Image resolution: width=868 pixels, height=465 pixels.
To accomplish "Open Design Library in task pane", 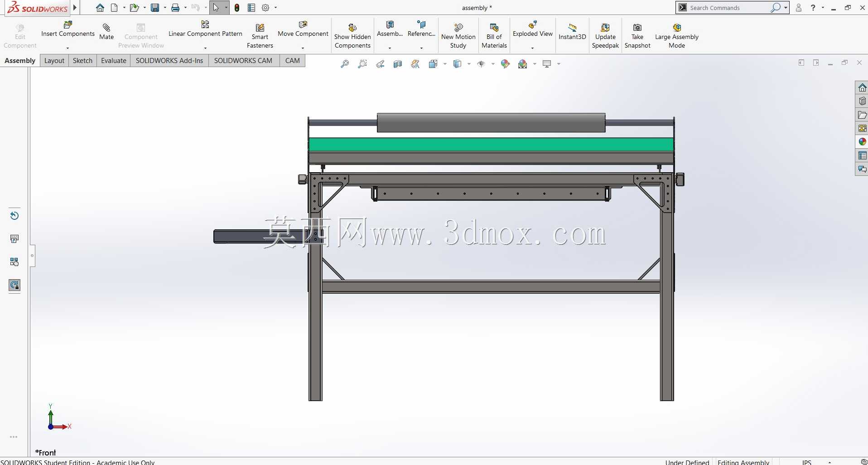I will tap(862, 101).
